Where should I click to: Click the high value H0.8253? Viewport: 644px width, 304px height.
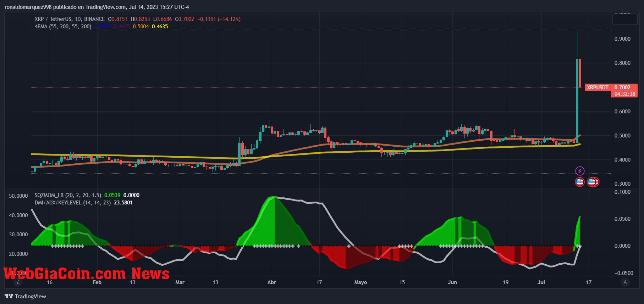point(140,19)
